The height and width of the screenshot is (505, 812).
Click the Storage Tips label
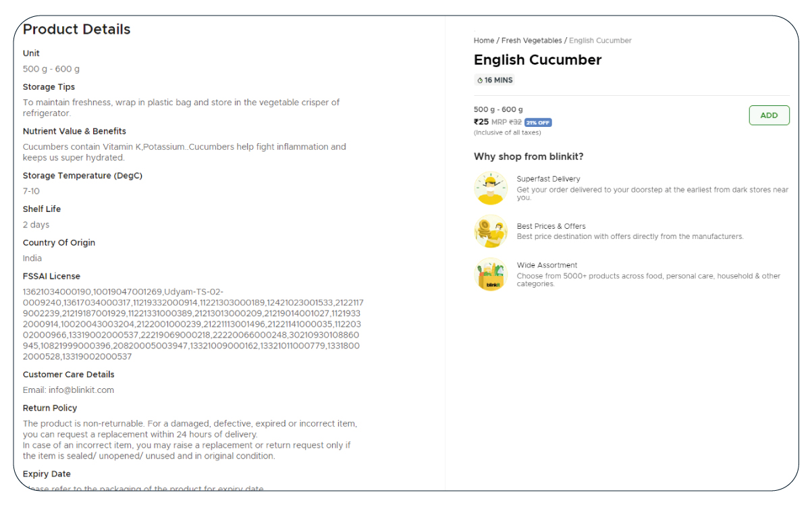tap(49, 87)
